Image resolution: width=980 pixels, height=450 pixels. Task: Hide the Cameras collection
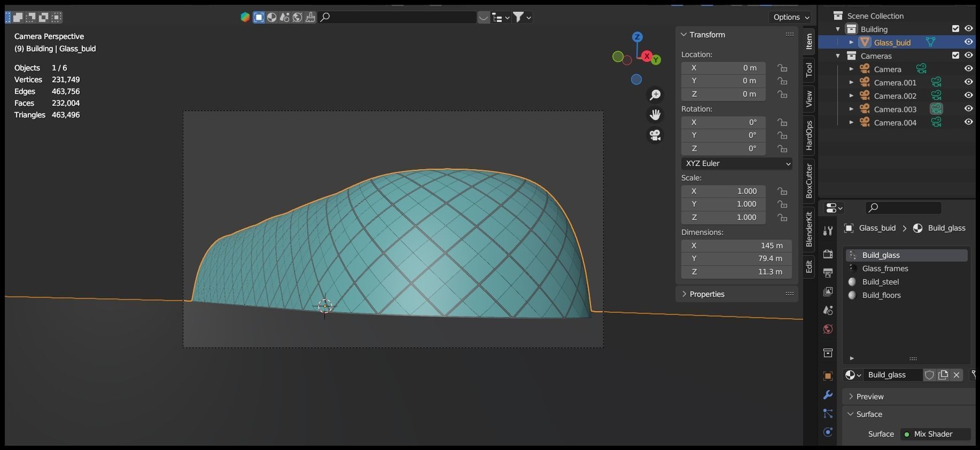point(968,56)
